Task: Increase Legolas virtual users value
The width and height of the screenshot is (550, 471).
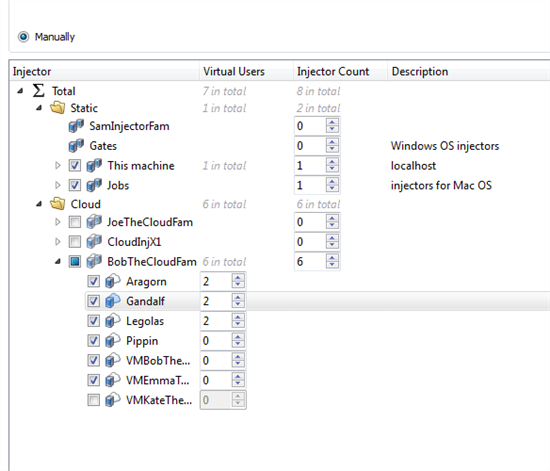Action: coord(238,317)
